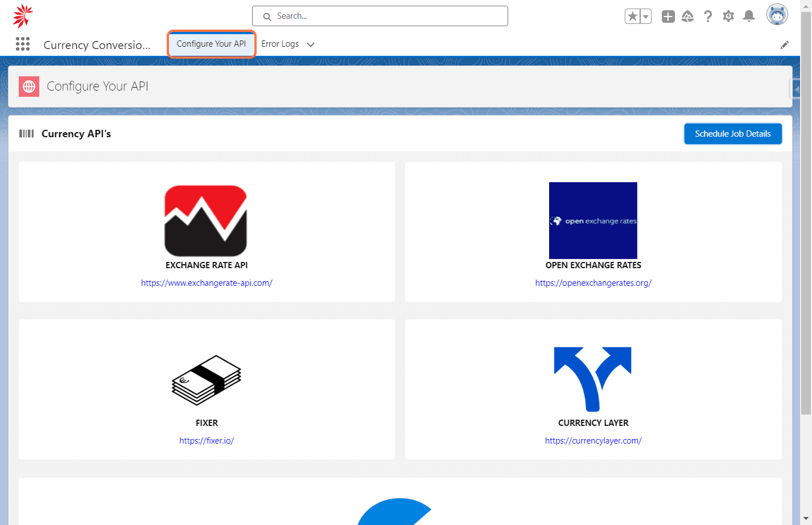
Task: Click the vertical page scrollbar
Action: pyautogui.click(x=806, y=214)
